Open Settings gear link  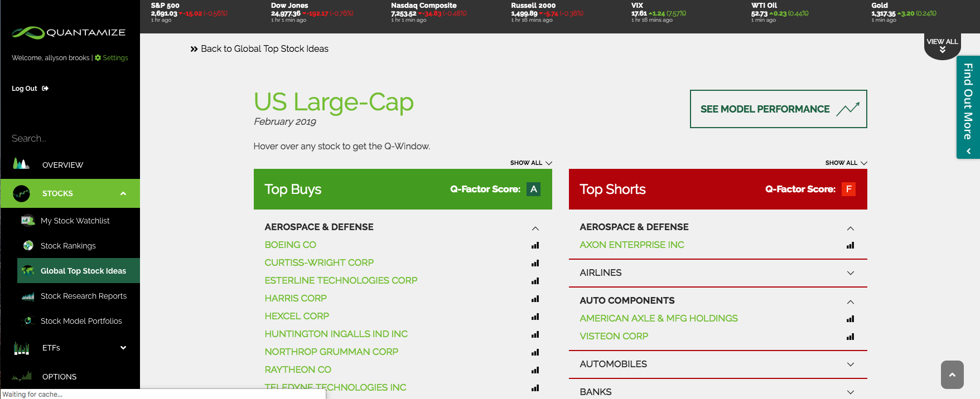click(x=112, y=58)
